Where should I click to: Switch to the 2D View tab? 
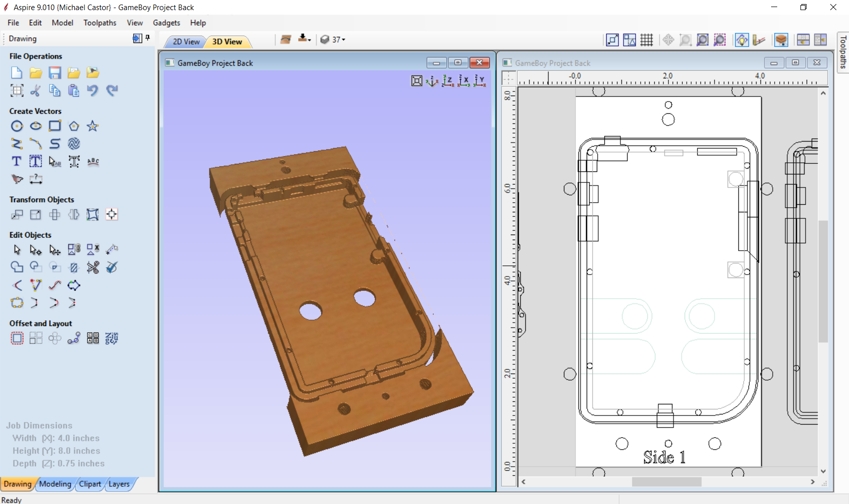pyautogui.click(x=186, y=41)
